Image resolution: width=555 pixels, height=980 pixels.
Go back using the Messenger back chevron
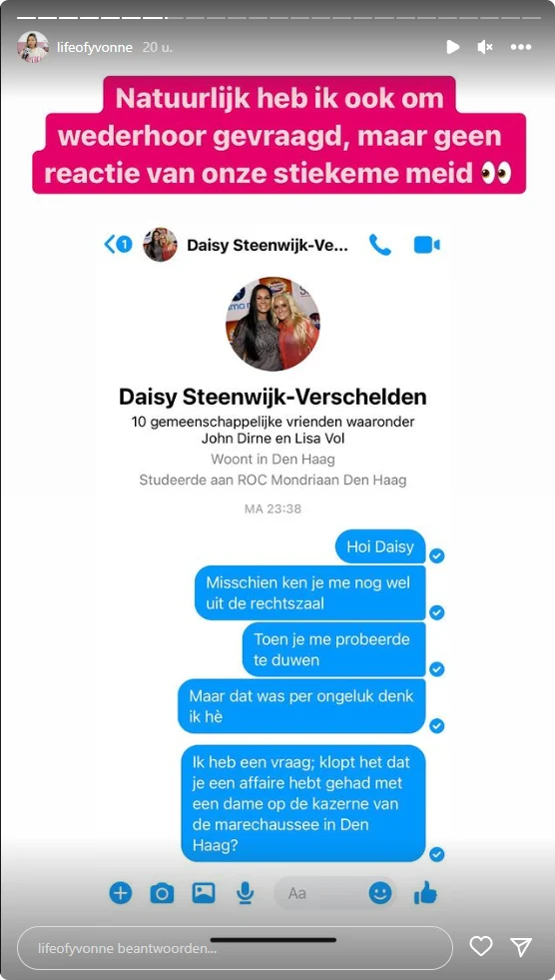118,244
